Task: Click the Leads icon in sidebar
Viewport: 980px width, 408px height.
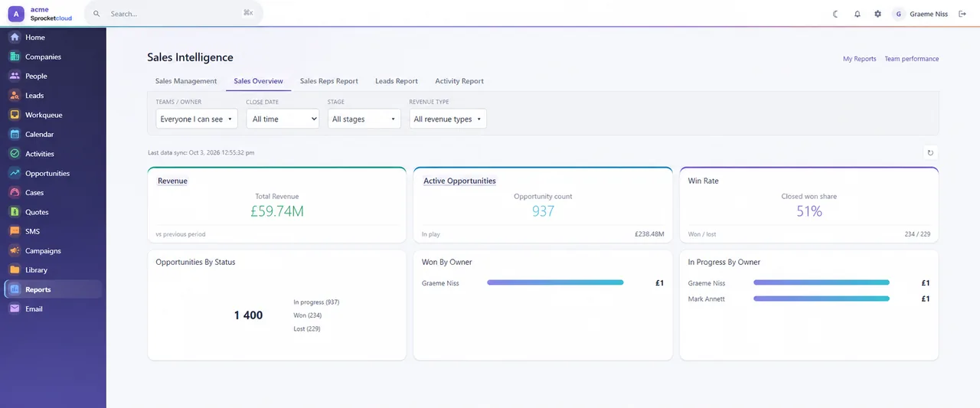Action: [x=15, y=96]
